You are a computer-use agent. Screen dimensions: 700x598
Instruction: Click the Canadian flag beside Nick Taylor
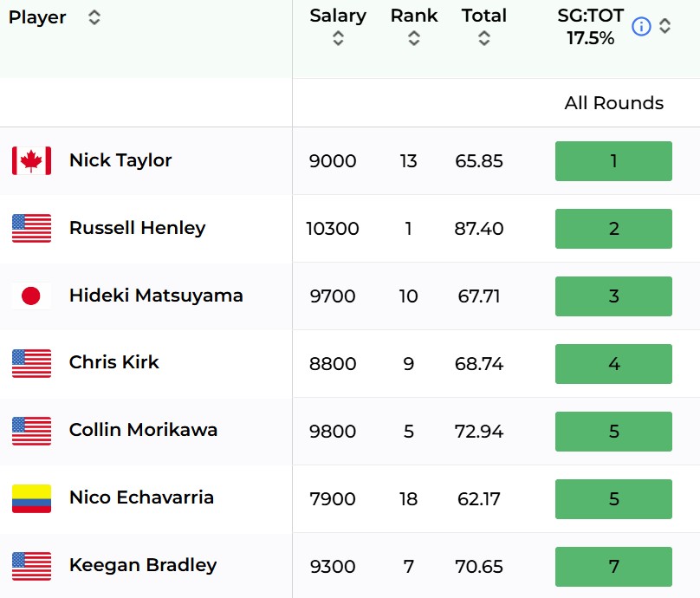pyautogui.click(x=31, y=161)
